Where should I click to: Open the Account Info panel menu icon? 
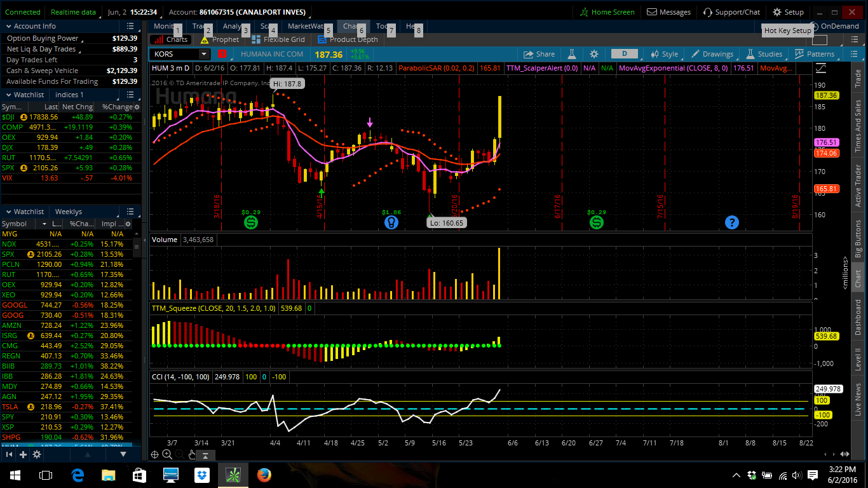(130, 26)
